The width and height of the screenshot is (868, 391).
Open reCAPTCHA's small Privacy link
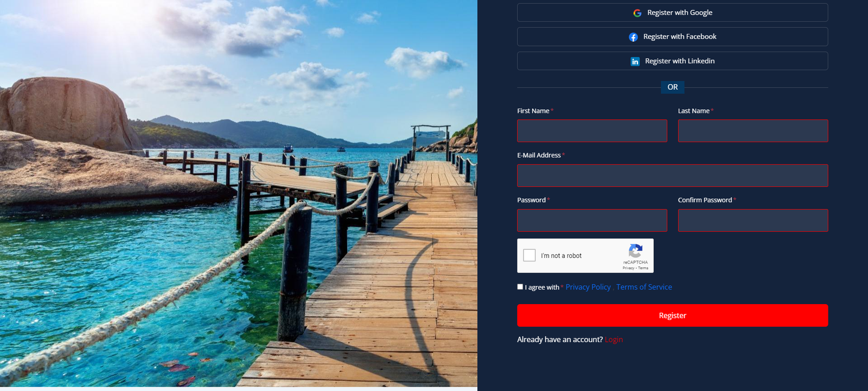pos(628,268)
